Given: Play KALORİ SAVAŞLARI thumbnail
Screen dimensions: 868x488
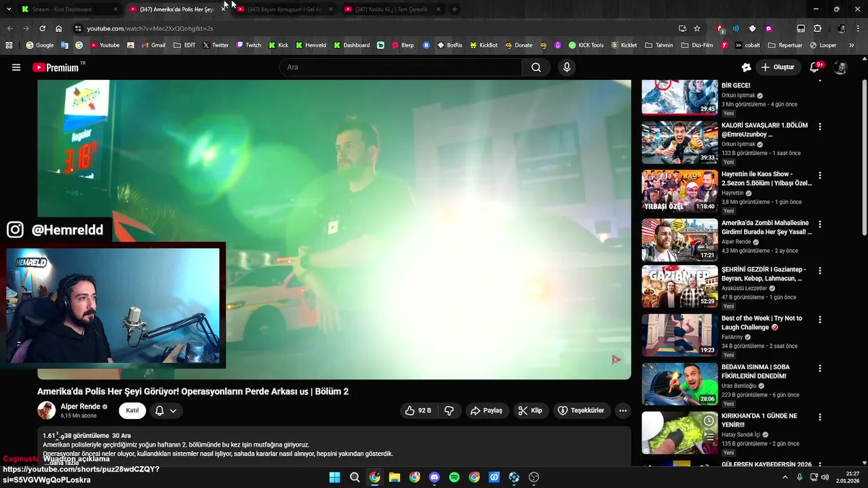Looking at the screenshot, I should [x=679, y=142].
